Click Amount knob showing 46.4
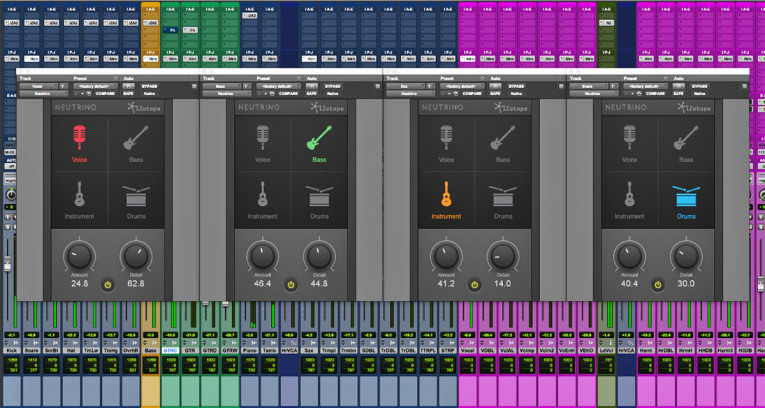Viewport: 765px width, 408px height. pyautogui.click(x=263, y=256)
